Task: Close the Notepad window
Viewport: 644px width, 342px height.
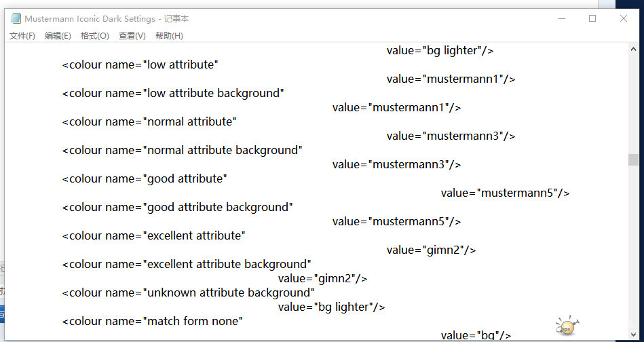Action: click(x=624, y=18)
